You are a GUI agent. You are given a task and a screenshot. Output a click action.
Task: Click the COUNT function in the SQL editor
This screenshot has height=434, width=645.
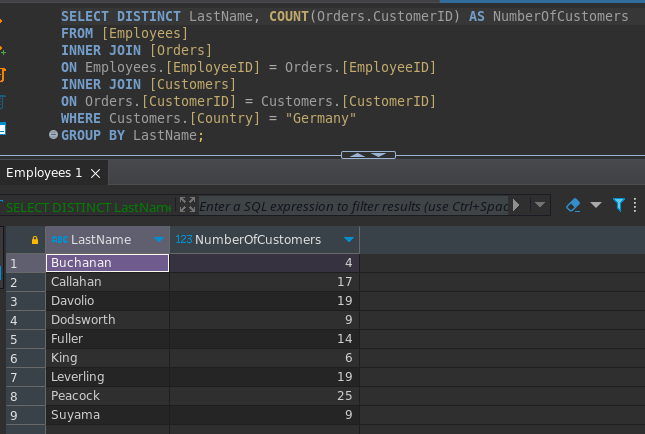[289, 16]
